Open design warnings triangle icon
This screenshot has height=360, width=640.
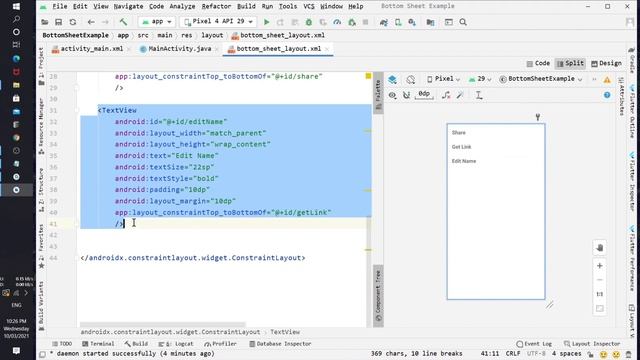click(607, 80)
